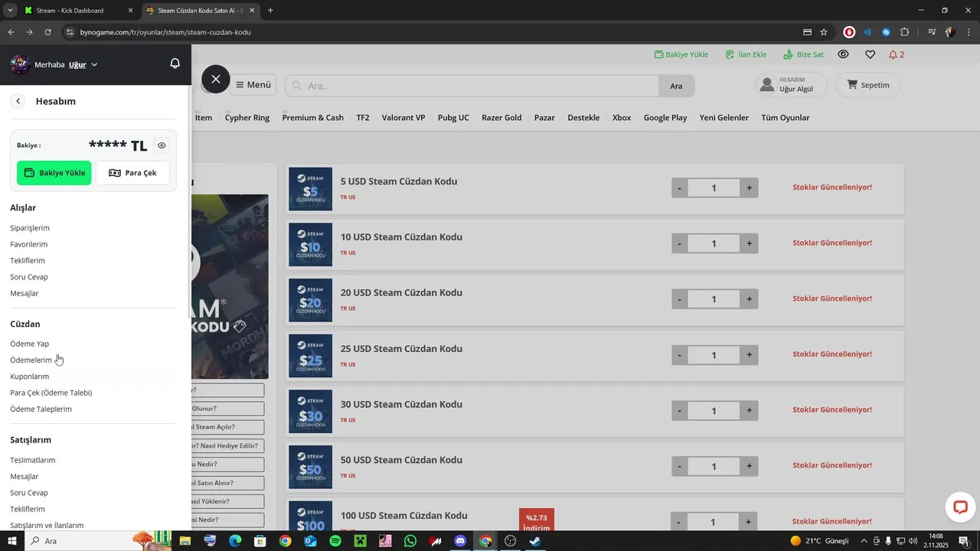Open 100 USD Steam Cüzdan Kodu title

coord(403,515)
